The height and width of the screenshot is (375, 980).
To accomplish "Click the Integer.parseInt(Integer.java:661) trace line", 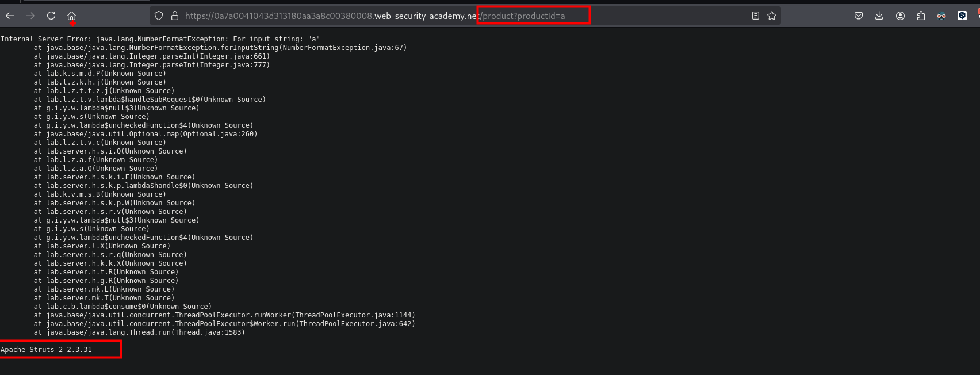I will (152, 56).
